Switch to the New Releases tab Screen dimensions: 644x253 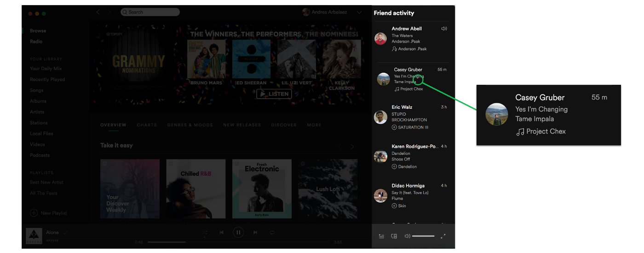click(241, 125)
